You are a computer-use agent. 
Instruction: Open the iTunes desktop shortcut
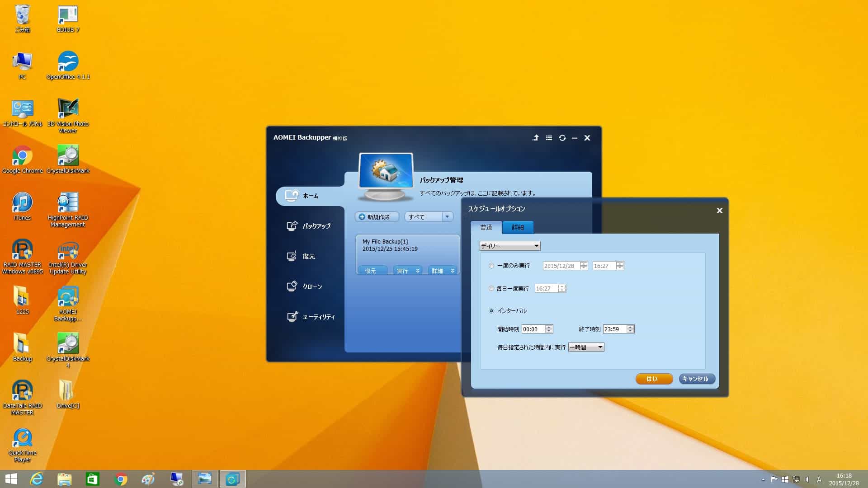point(23,206)
